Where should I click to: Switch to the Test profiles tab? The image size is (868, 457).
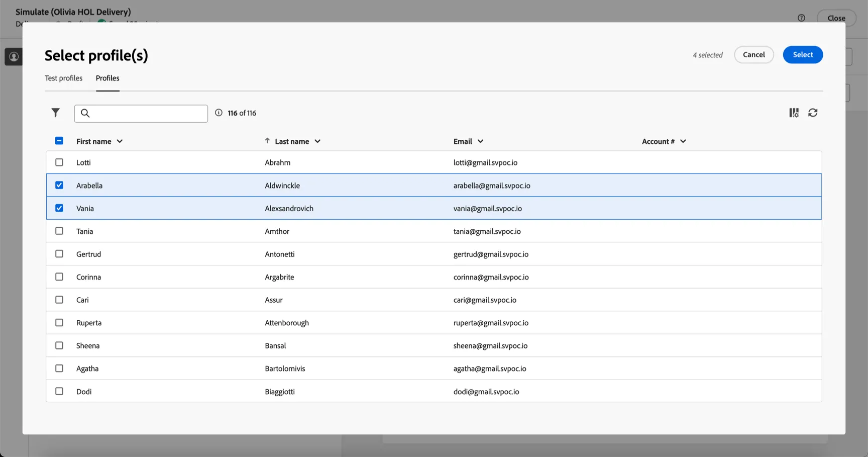(x=63, y=78)
